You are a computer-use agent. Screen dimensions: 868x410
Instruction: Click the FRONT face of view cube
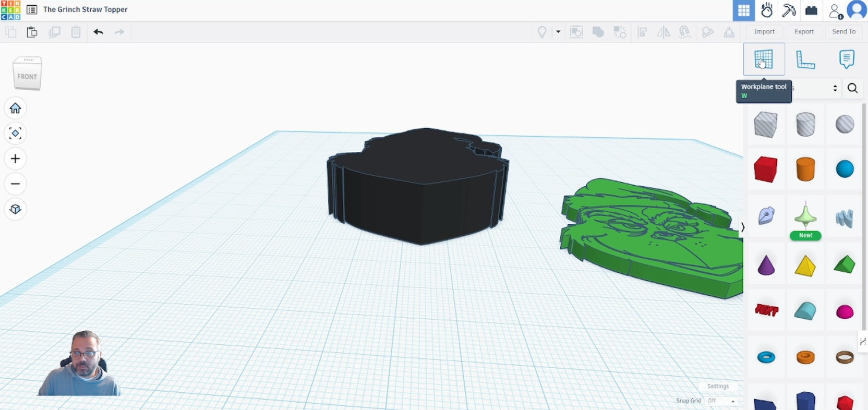pos(27,77)
